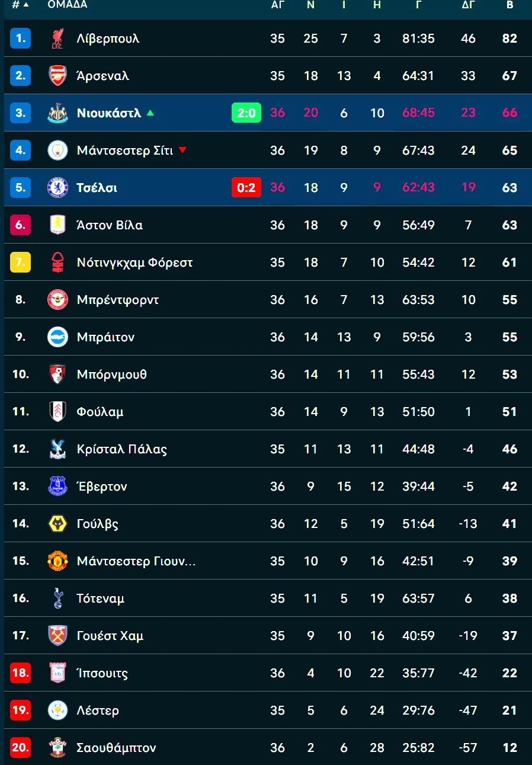Click the Brighton club crest
532x765 pixels.
click(x=57, y=337)
